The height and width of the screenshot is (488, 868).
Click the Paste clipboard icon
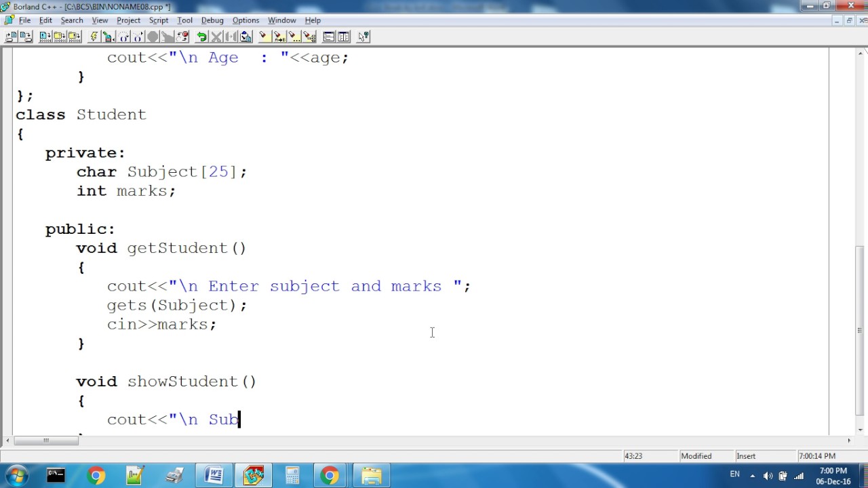245,37
